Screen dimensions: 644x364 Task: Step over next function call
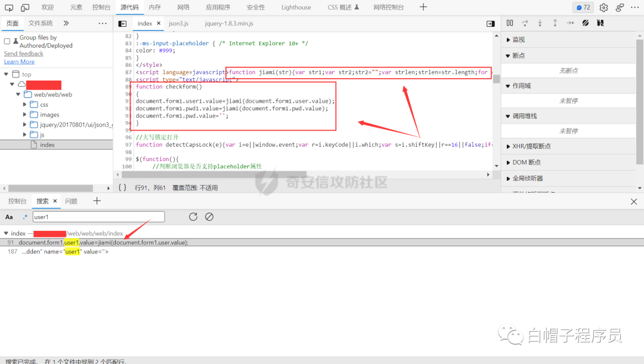pyautogui.click(x=525, y=23)
